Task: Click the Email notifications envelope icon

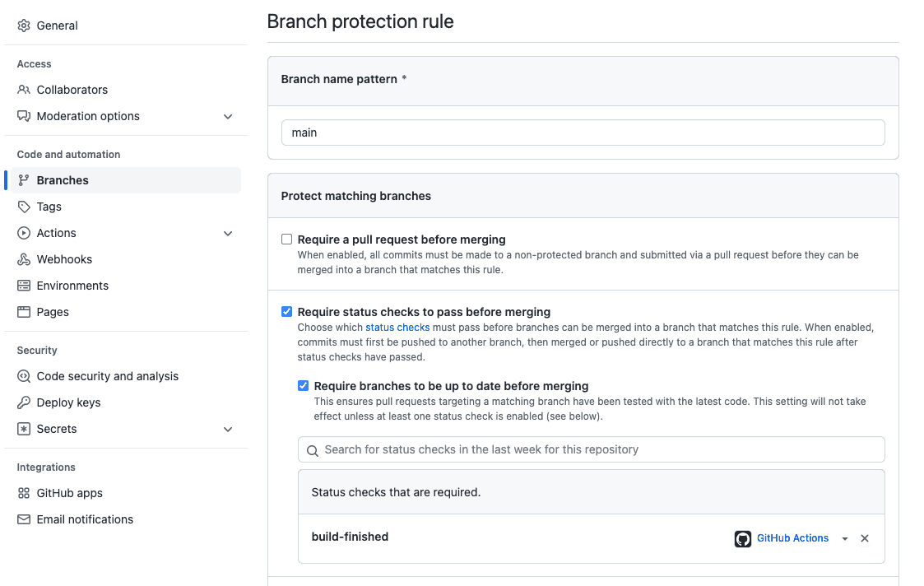Action: pos(24,519)
